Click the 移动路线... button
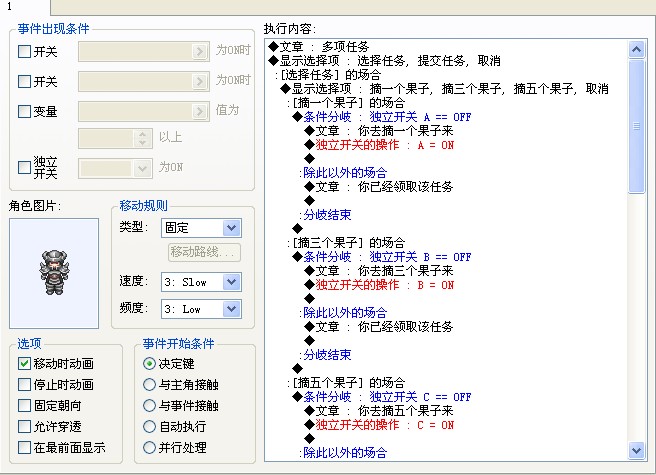 205,252
